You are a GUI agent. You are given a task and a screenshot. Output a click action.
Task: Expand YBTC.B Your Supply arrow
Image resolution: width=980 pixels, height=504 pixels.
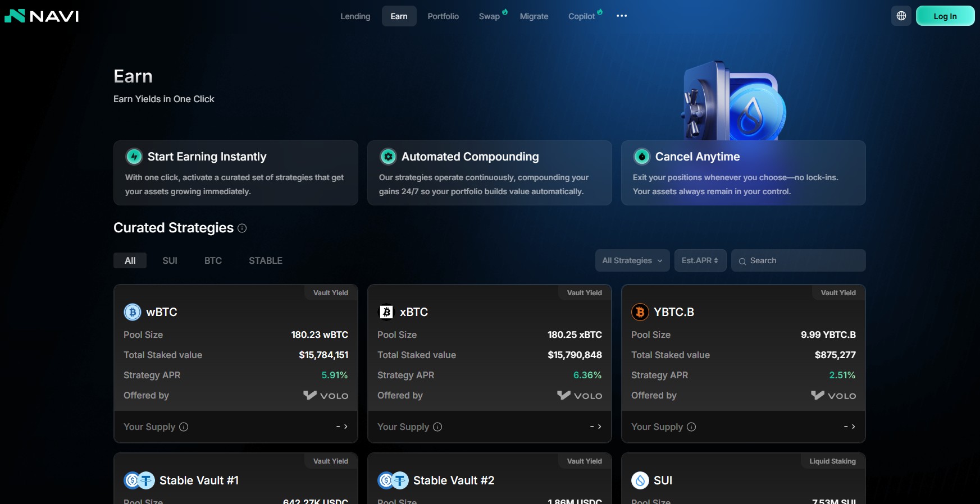coord(853,427)
